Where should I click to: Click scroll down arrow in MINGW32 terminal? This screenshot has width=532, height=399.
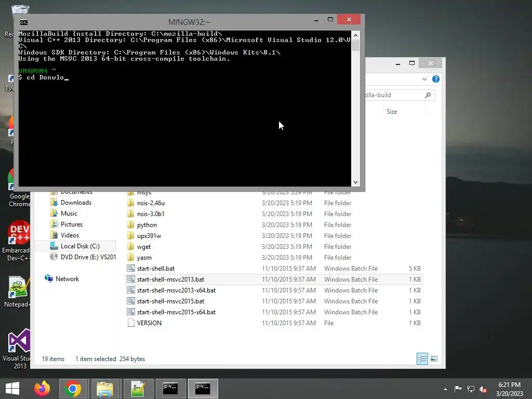[355, 182]
